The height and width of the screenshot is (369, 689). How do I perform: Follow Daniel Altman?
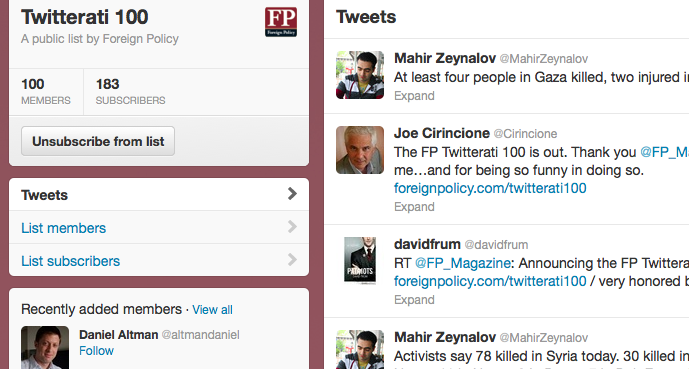[x=96, y=351]
